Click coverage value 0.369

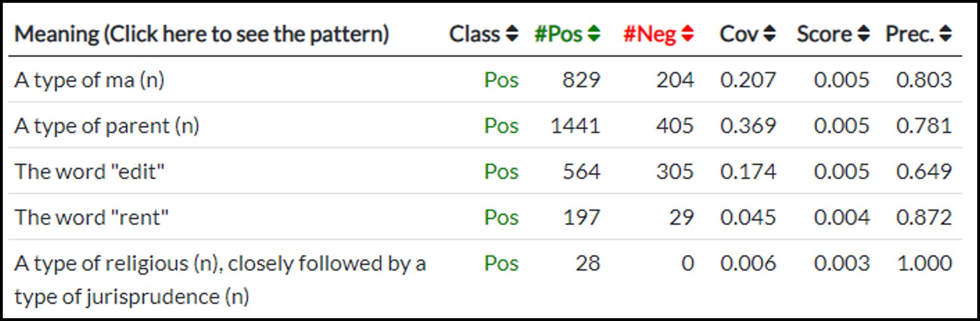(748, 126)
